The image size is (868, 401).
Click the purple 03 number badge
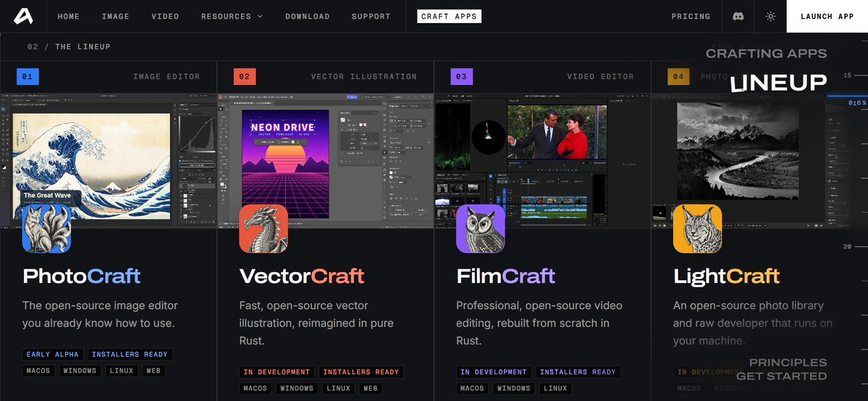(x=462, y=77)
